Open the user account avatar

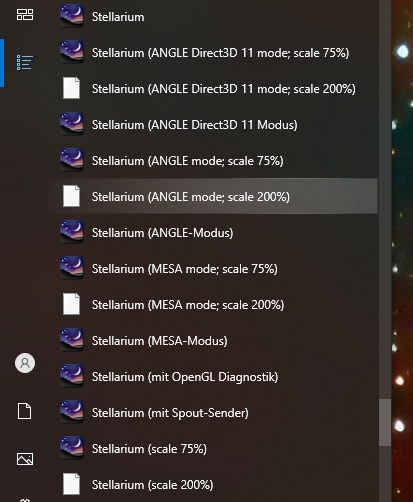(x=25, y=363)
